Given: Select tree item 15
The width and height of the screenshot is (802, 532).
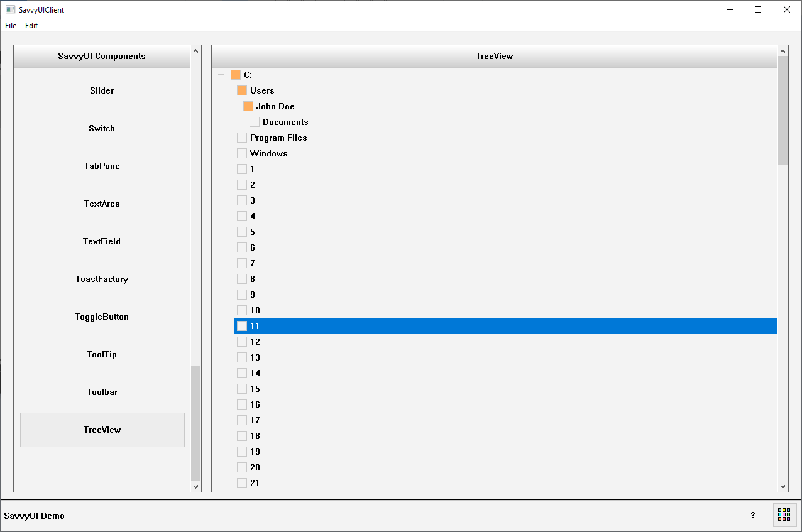Looking at the screenshot, I should coord(255,389).
